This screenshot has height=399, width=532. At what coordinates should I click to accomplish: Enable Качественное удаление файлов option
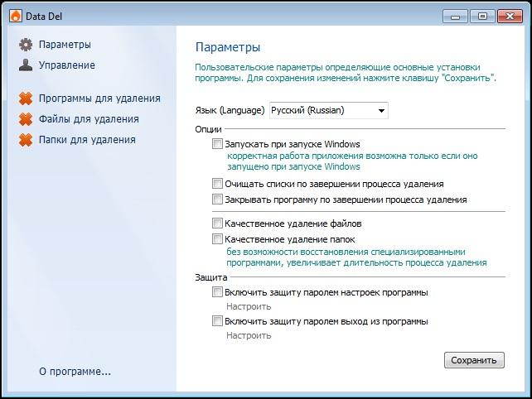click(x=217, y=223)
